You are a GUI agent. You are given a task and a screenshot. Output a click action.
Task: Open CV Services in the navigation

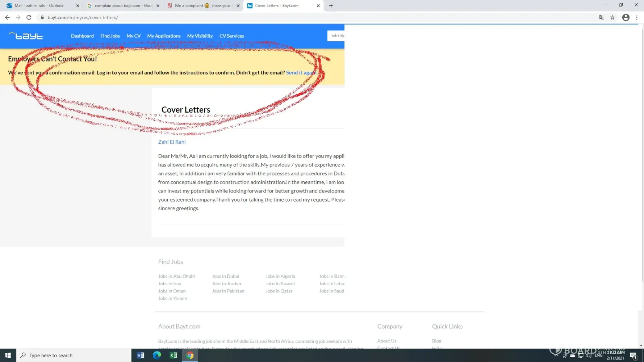click(x=232, y=36)
